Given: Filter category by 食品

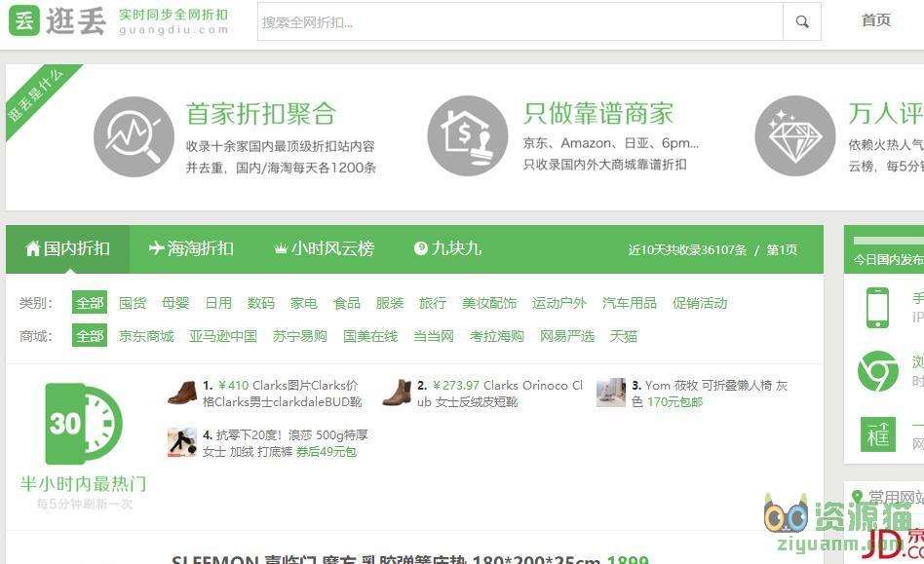Looking at the screenshot, I should (347, 303).
